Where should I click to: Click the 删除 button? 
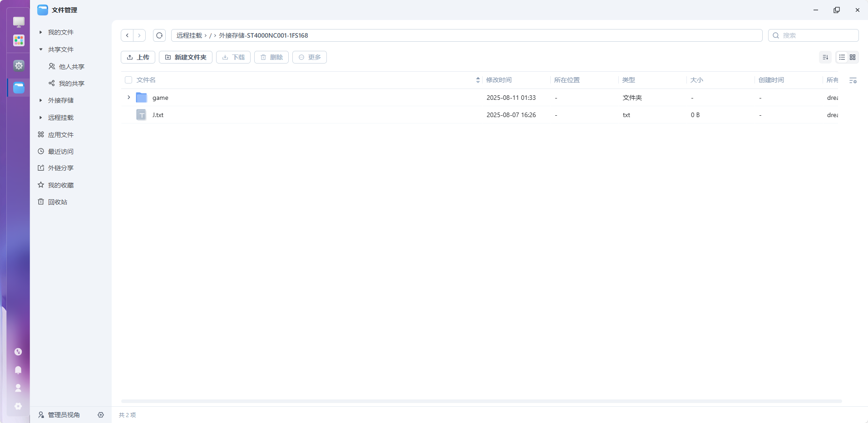coord(271,57)
